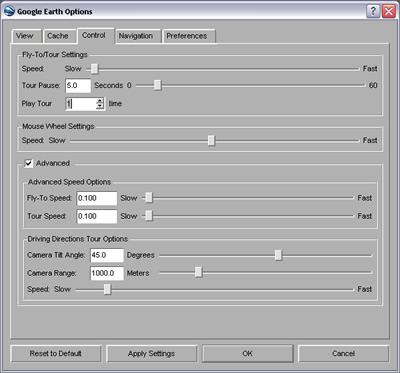Screen dimensions: 400x373
Task: Click the Tour Pause slider handle
Action: tap(158, 85)
